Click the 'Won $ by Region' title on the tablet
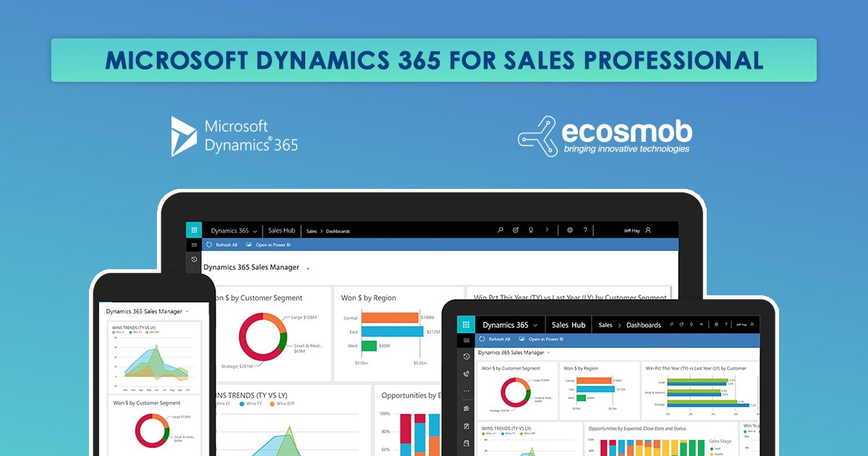868x456 pixels. (x=581, y=368)
